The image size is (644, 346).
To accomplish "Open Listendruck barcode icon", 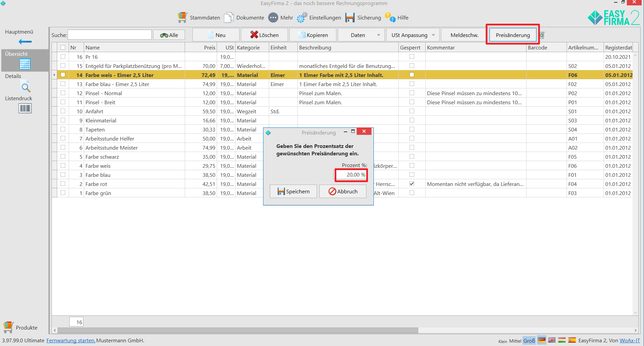I will pos(25,108).
